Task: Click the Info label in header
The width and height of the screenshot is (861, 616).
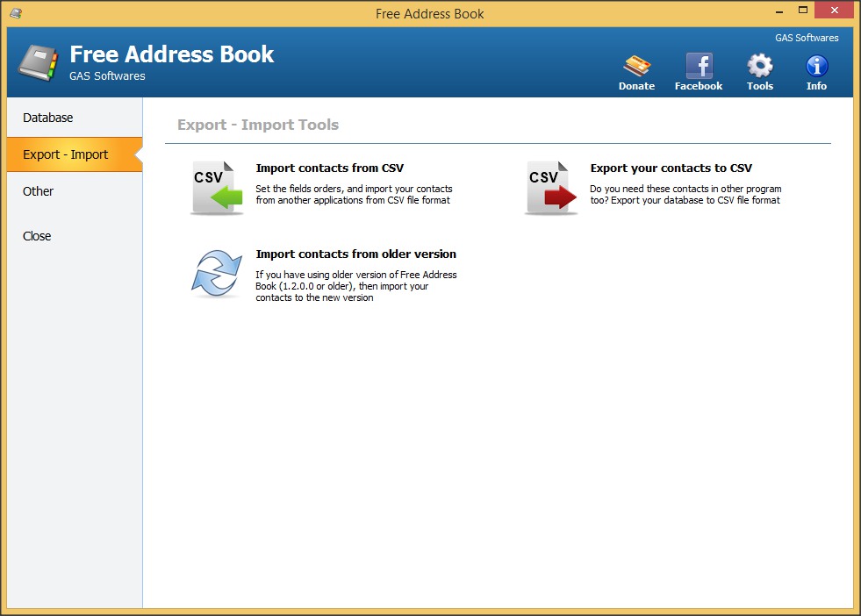Action: 816,86
